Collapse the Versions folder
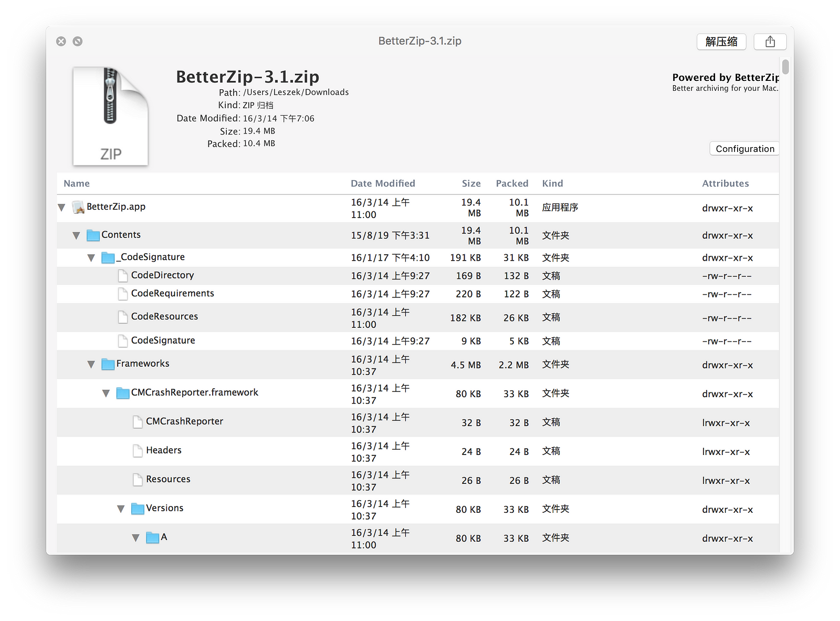The image size is (840, 621). click(x=121, y=509)
